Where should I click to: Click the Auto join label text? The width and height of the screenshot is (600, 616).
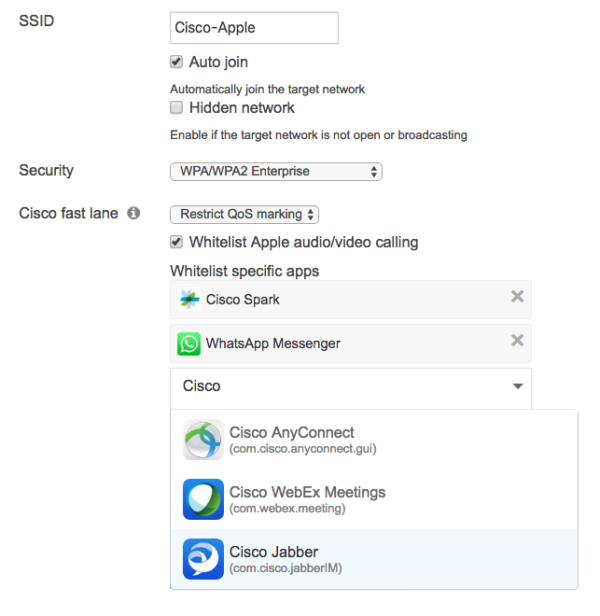218,62
